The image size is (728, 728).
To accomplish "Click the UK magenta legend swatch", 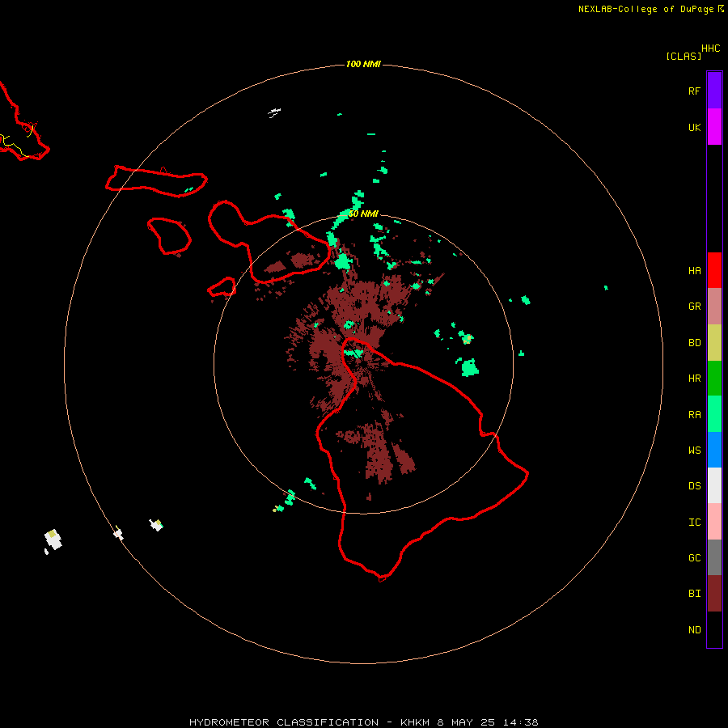I will [714, 127].
